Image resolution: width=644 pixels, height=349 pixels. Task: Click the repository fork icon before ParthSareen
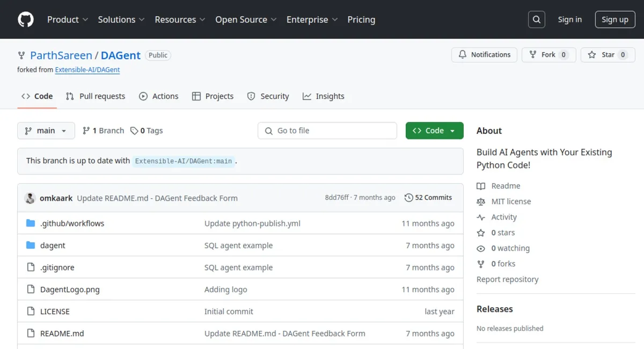(x=21, y=55)
